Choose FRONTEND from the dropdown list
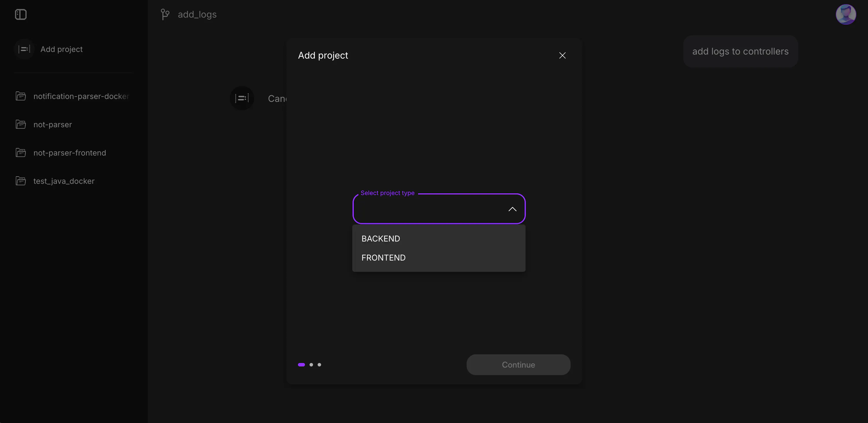 [439, 258]
